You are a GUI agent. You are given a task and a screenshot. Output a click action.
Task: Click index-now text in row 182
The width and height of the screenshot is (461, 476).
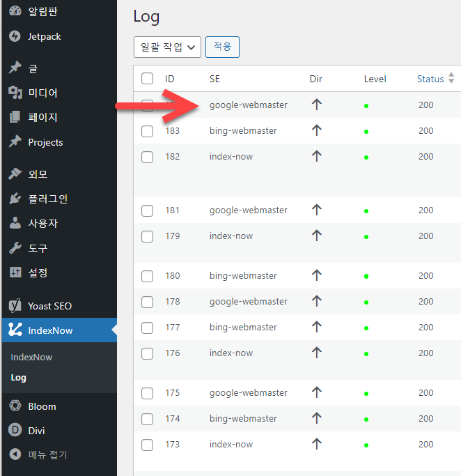[230, 156]
